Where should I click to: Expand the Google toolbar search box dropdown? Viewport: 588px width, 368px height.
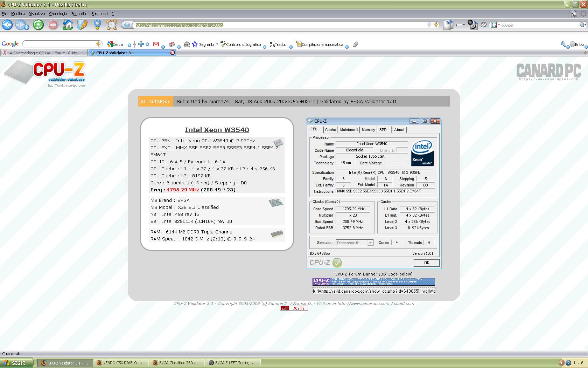(x=98, y=44)
